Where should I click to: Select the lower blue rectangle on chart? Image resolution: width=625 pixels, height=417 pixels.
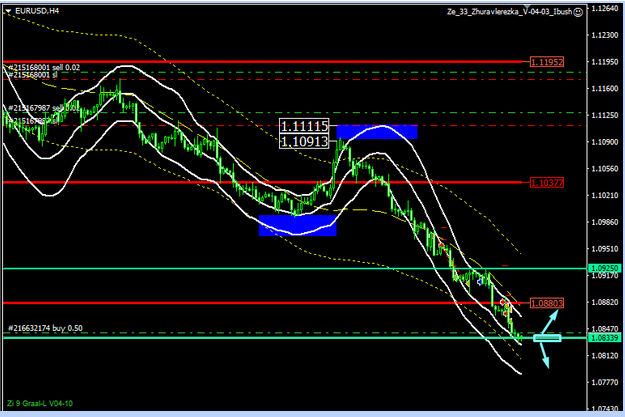(297, 225)
